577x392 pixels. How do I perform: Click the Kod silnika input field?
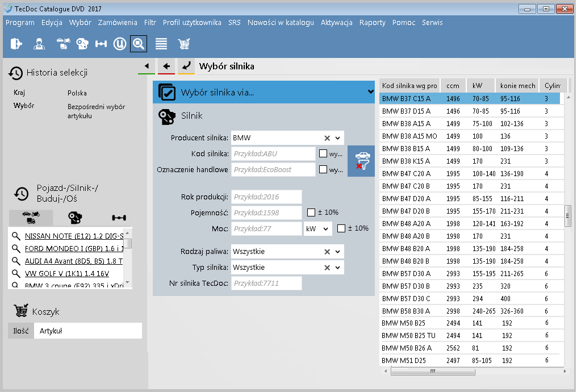(273, 153)
